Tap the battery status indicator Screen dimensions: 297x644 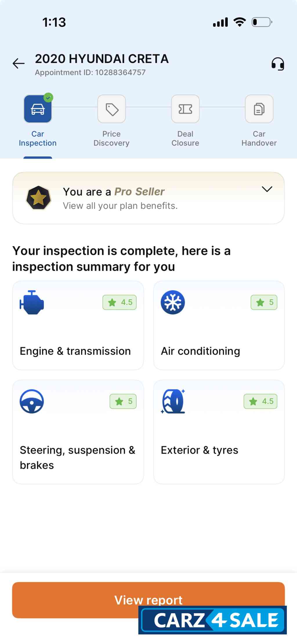(x=262, y=22)
